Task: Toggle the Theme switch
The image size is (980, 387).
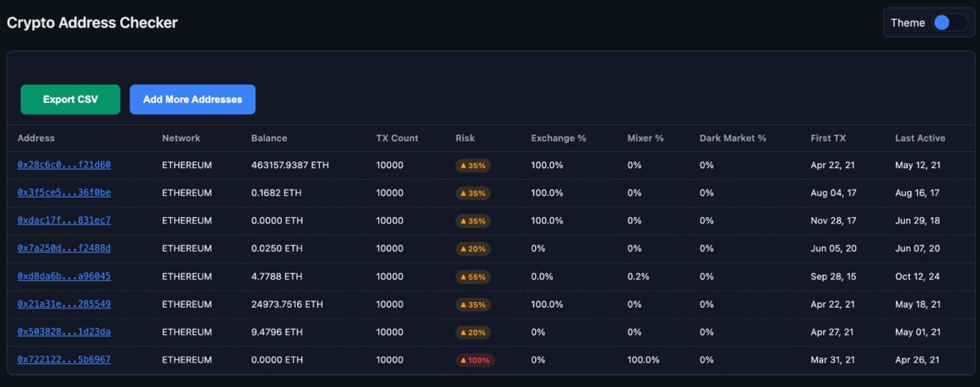Action: pyautogui.click(x=950, y=23)
